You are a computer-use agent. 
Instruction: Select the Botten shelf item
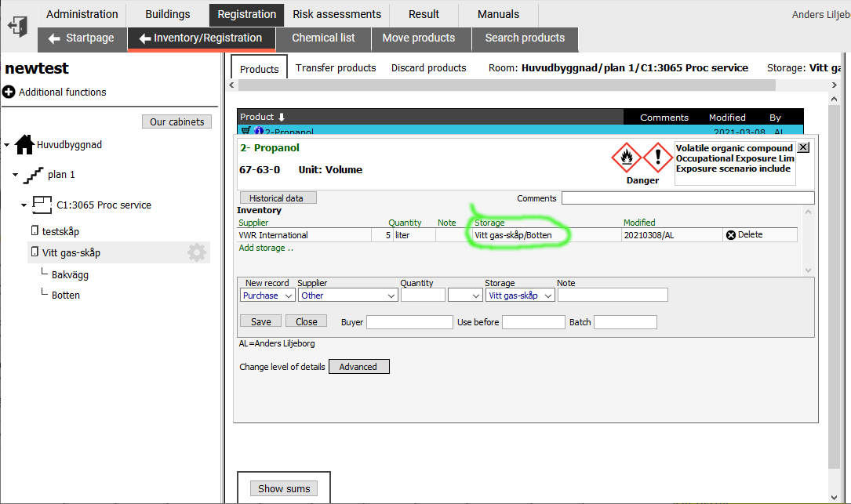(66, 296)
